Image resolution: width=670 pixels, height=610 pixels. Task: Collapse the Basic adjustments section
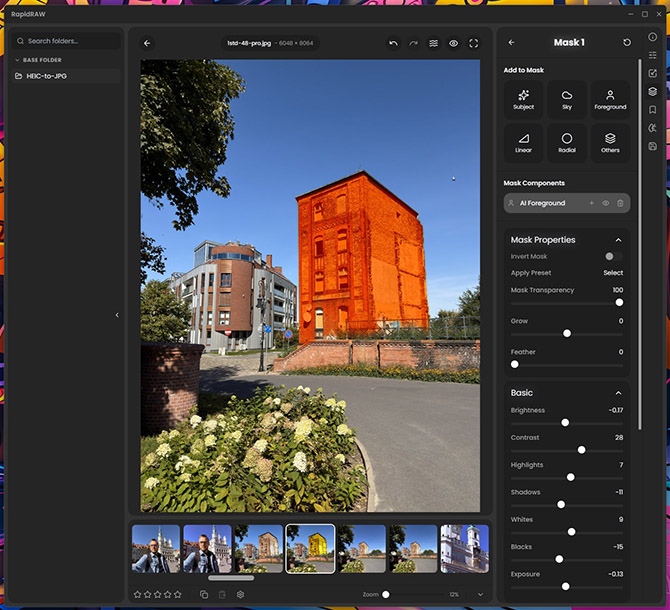tap(618, 393)
